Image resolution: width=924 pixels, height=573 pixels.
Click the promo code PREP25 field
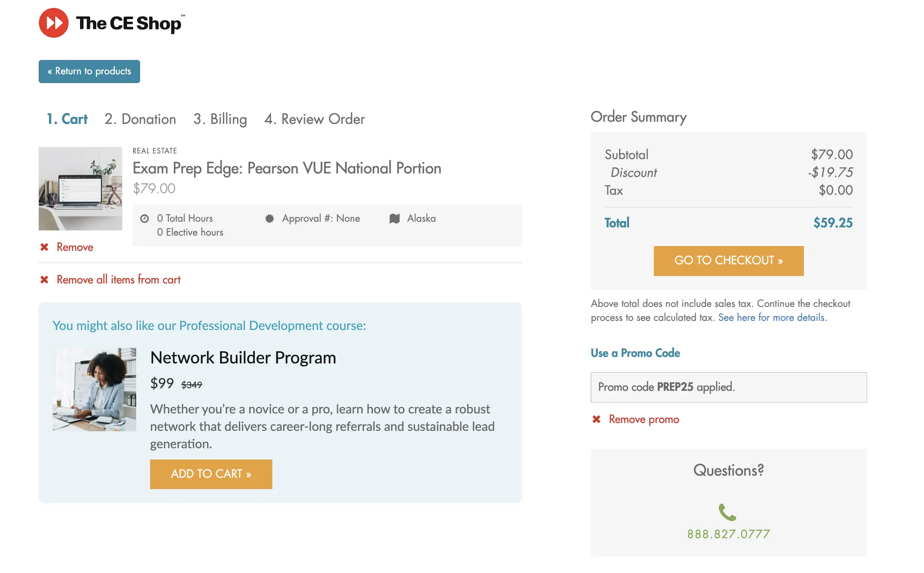[728, 387]
